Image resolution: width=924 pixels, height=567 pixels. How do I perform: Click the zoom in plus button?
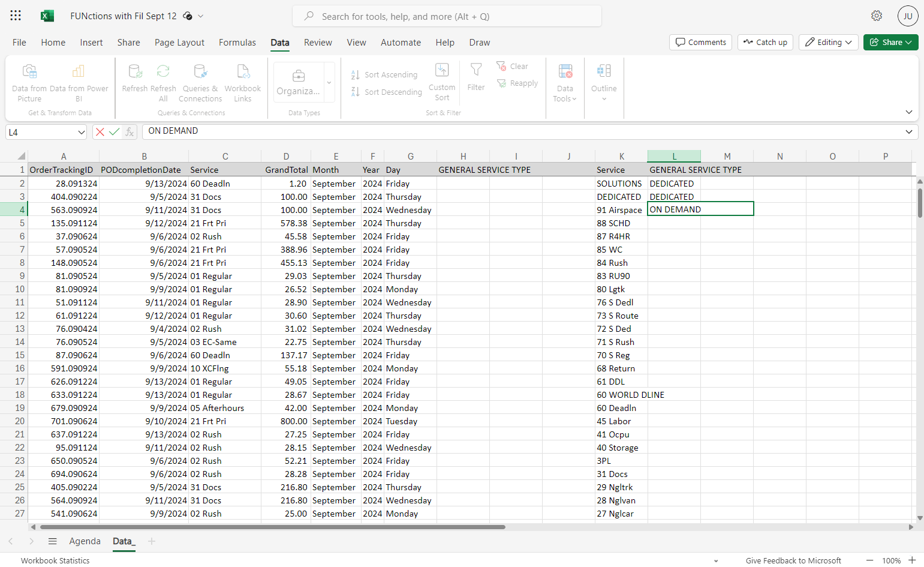[912, 560]
